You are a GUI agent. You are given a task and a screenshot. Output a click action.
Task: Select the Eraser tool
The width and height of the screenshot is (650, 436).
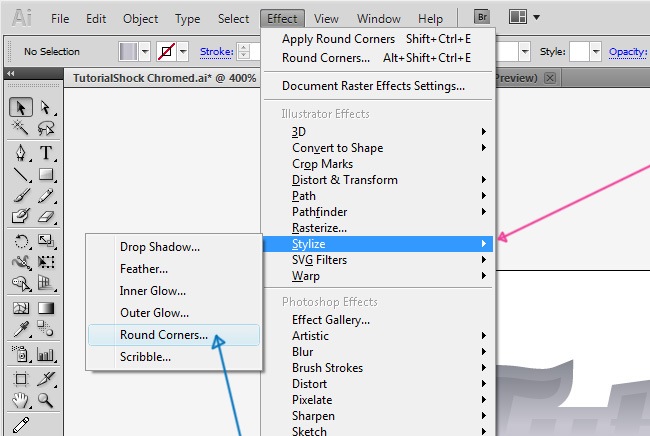[x=46, y=216]
